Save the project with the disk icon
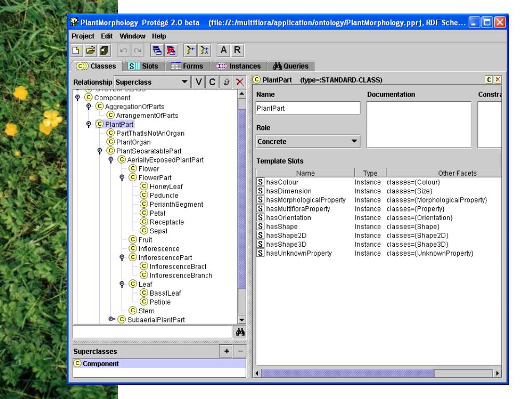Screen dimensions: 532x399 click(x=104, y=50)
